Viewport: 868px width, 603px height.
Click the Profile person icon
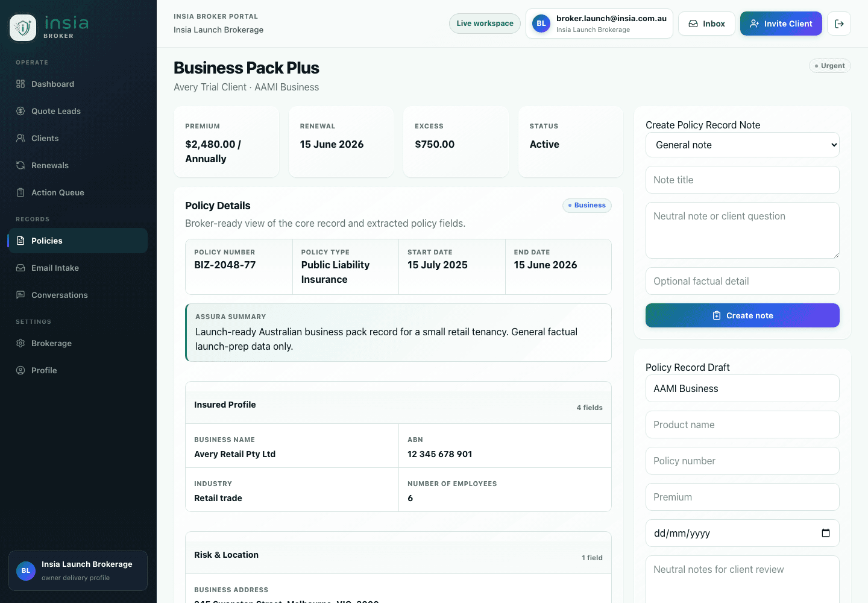tap(20, 370)
